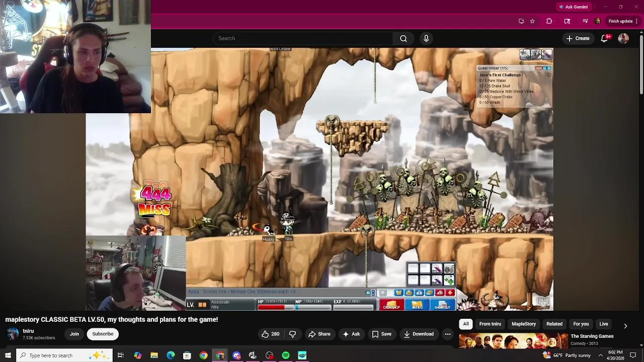Screen dimensions: 644x362
Task: Open tniru channel avatar
Action: (13, 334)
